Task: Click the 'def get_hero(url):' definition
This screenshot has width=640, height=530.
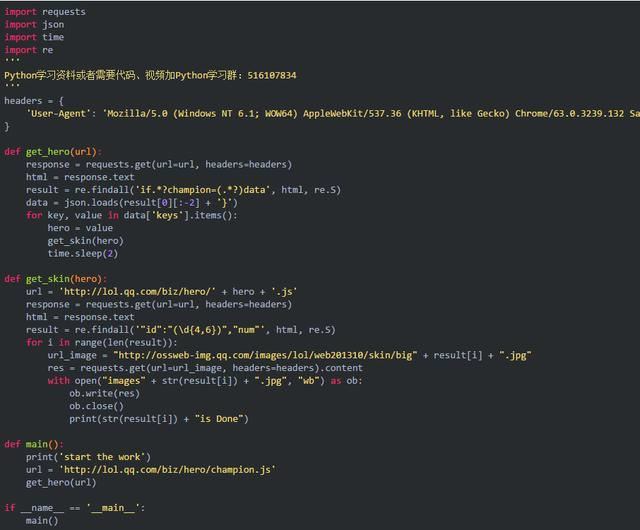Action: (53, 151)
